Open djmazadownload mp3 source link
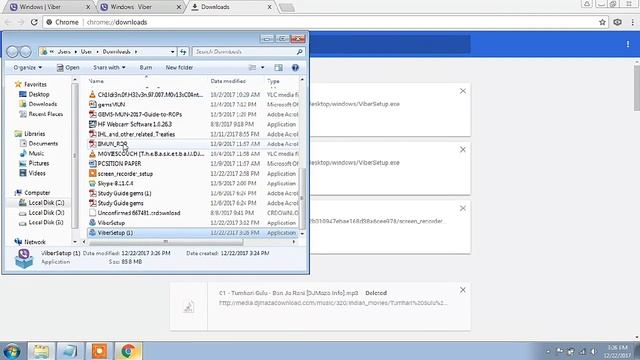Viewport: 640px width, 360px height. click(333, 303)
